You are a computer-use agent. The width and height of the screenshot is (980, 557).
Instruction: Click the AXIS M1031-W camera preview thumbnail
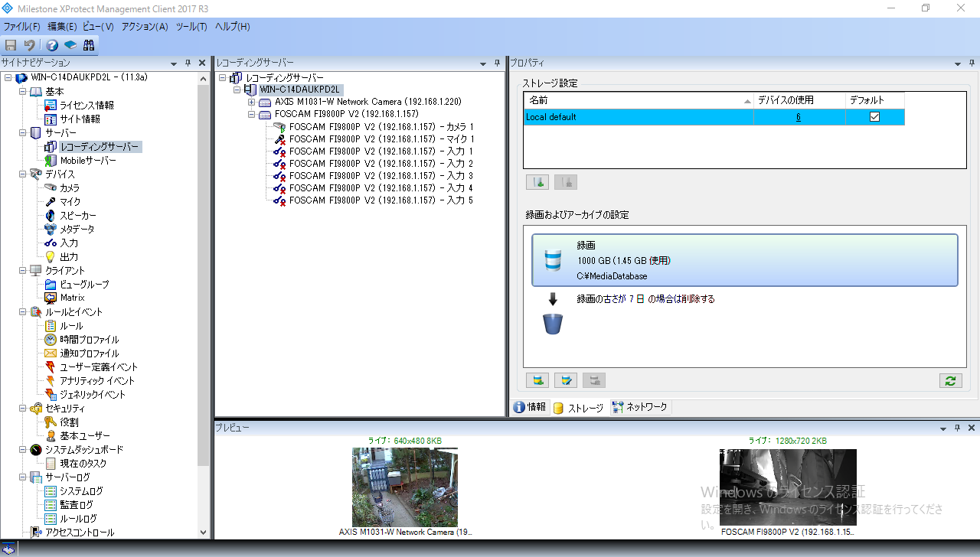click(405, 487)
